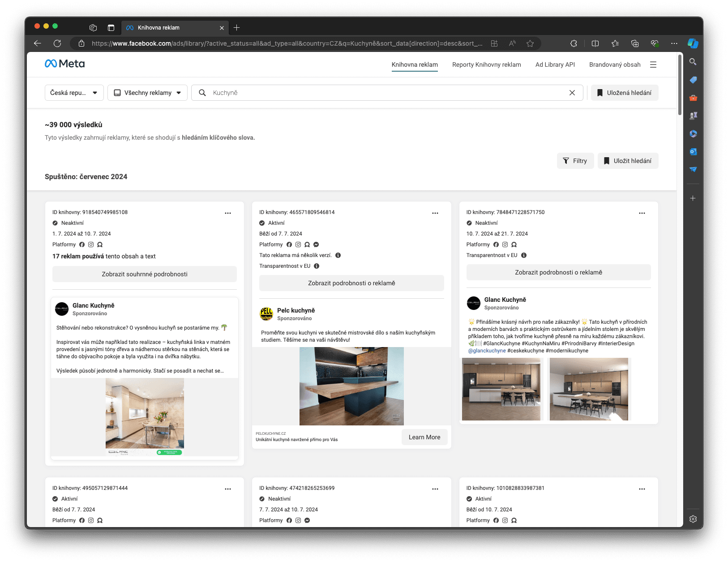Open the Meta hamburger menu

tap(653, 64)
